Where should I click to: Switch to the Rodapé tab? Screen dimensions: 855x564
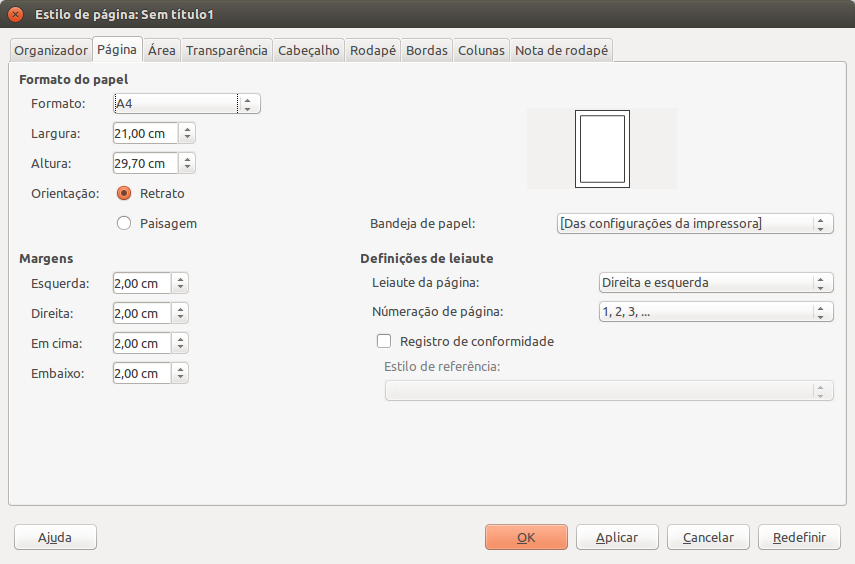pyautogui.click(x=373, y=50)
